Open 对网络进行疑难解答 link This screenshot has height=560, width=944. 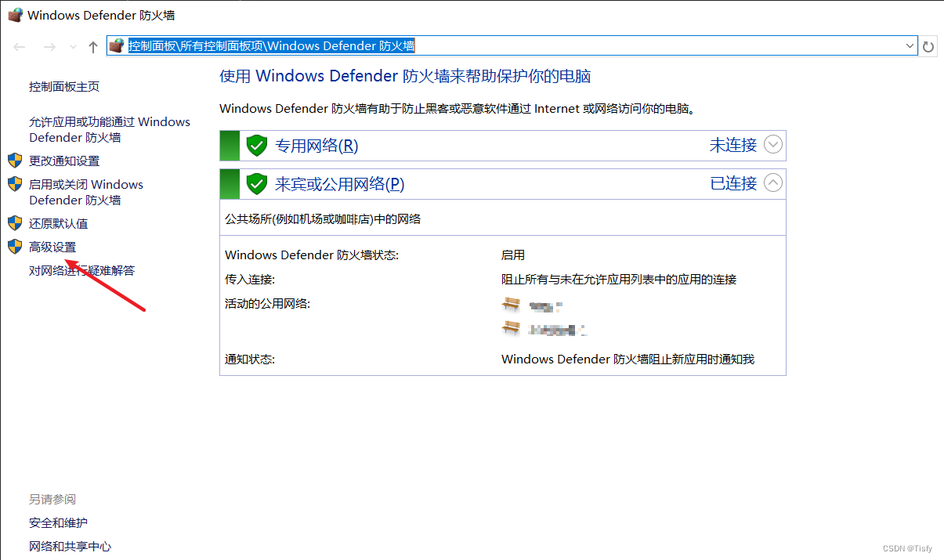pyautogui.click(x=82, y=270)
